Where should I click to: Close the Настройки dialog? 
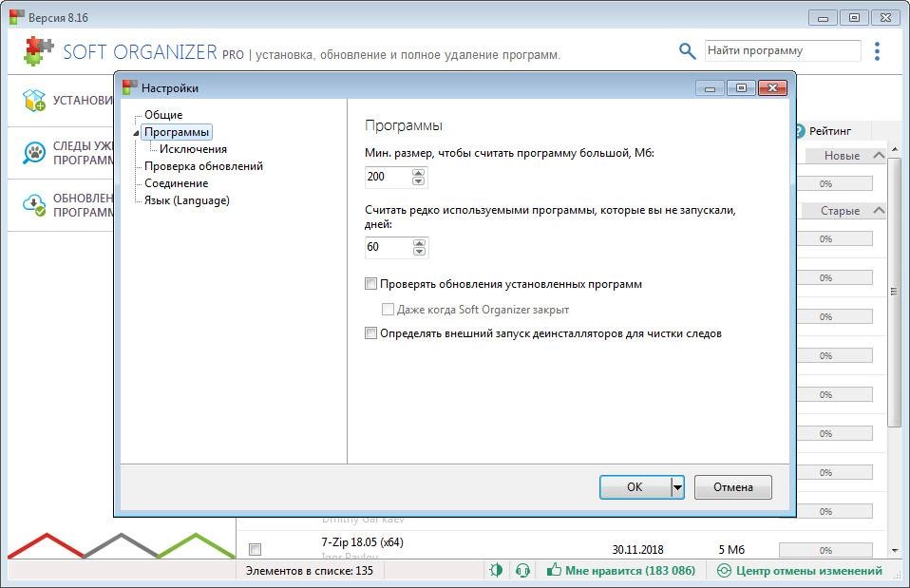pos(772,88)
